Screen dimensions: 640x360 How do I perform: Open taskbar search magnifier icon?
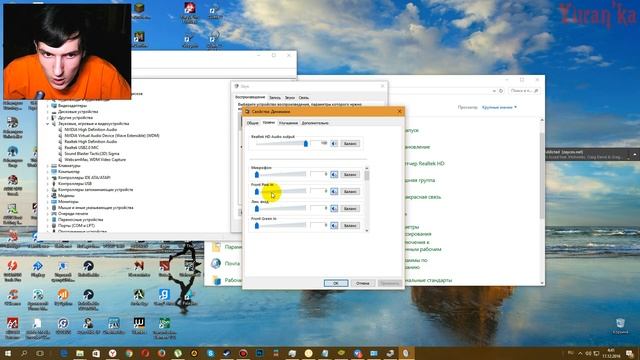[x=24, y=353]
